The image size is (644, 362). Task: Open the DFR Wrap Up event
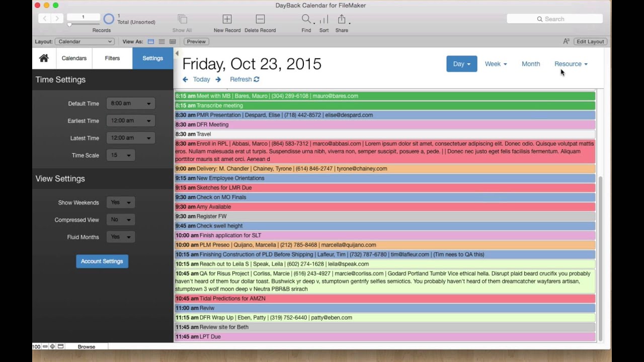click(x=385, y=318)
